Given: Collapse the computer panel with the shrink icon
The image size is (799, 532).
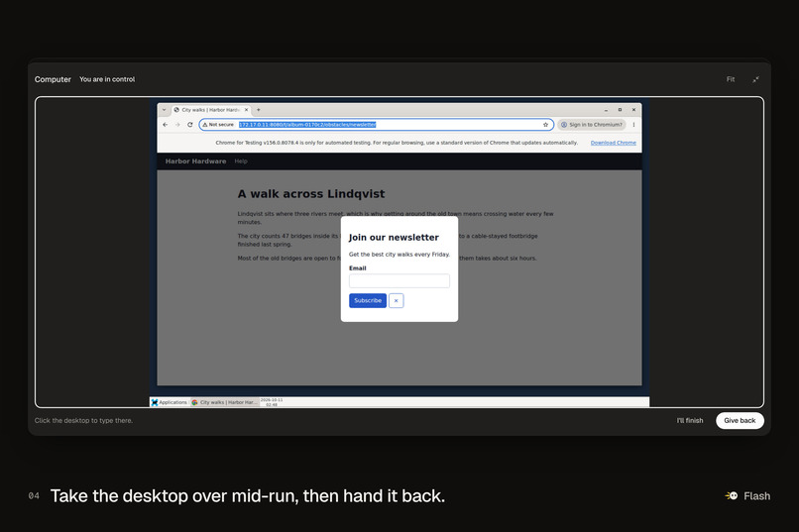Looking at the screenshot, I should click(x=755, y=79).
